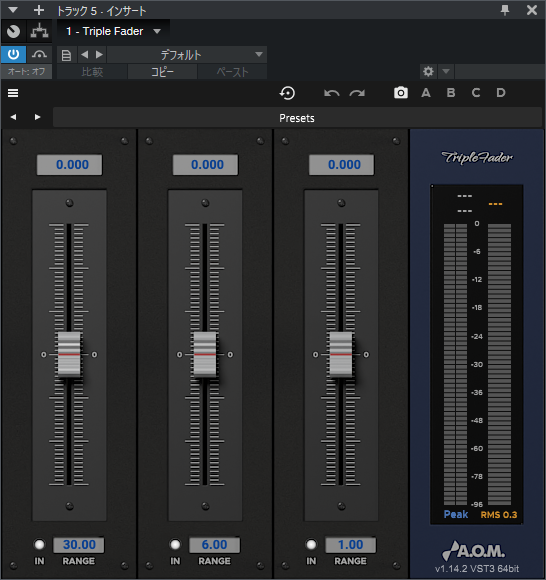Click the snapshot camera icon
This screenshot has width=546, height=580.
401,92
